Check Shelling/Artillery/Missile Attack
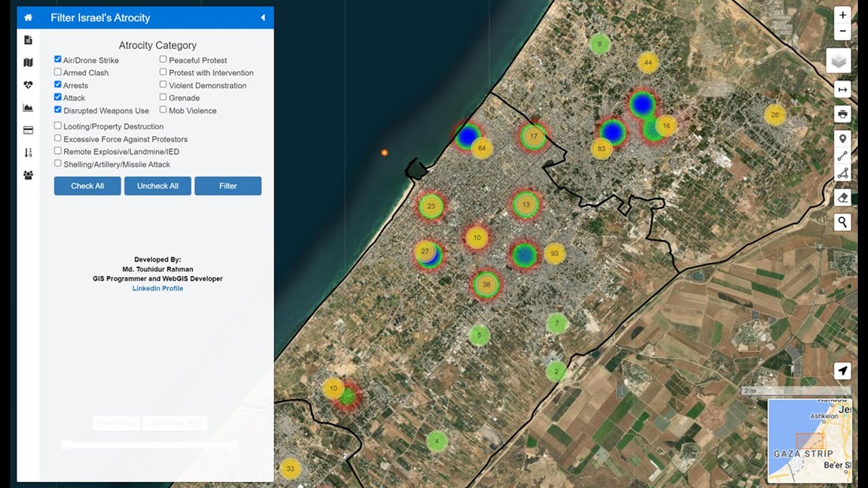This screenshot has width=868, height=488. tap(58, 163)
